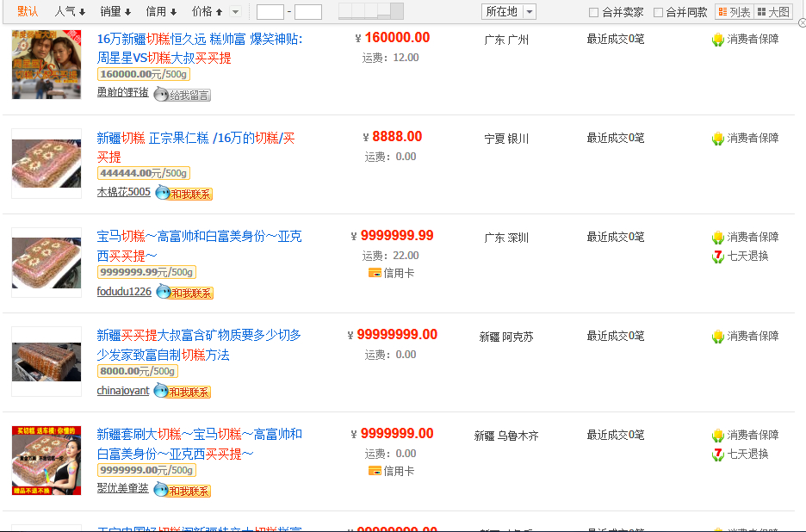806x532 pixels.
Task: Open the price sort dropdown arrow
Action: pos(235,11)
